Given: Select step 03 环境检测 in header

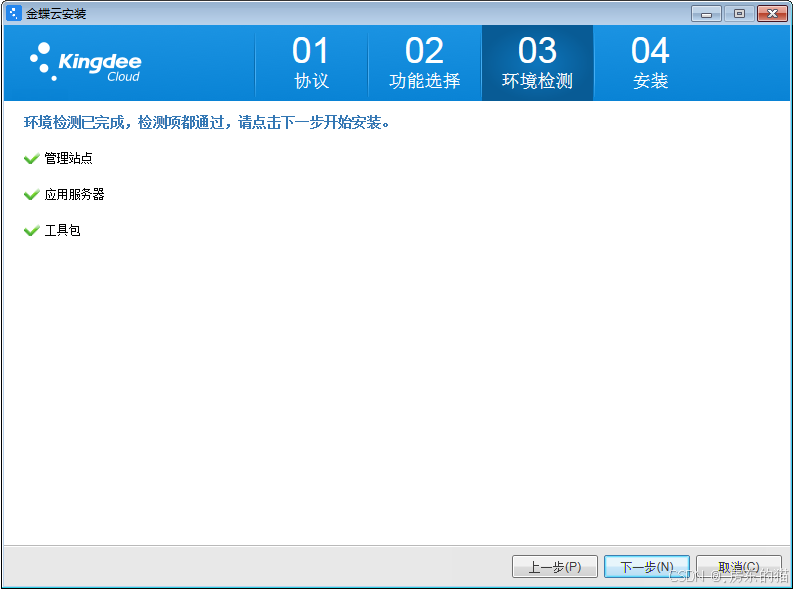Looking at the screenshot, I should click(538, 63).
